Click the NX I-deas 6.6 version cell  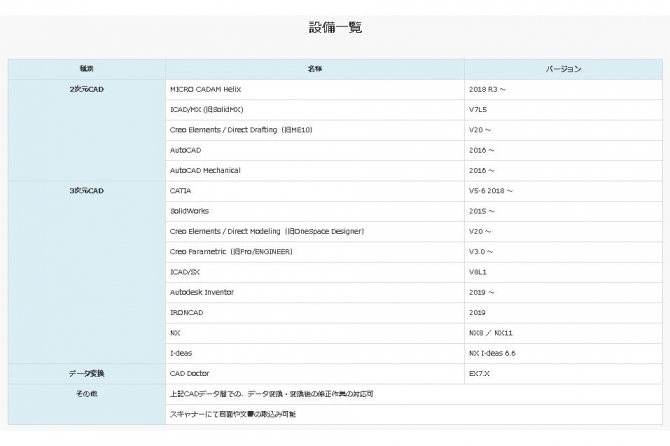[563, 353]
